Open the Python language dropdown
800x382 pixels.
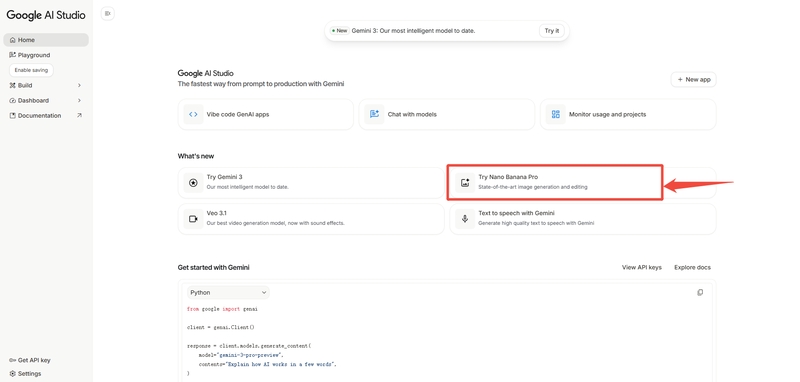coord(228,292)
